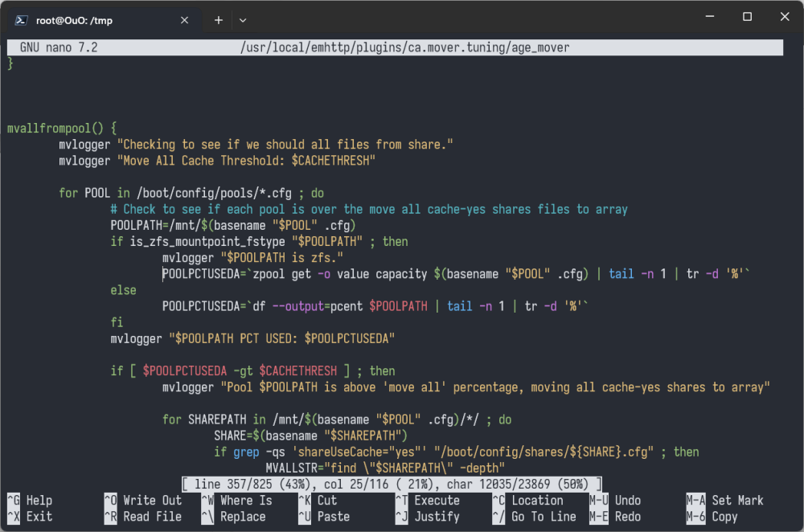This screenshot has height=532, width=804.
Task: Minimize the terminal window
Action: (710, 16)
